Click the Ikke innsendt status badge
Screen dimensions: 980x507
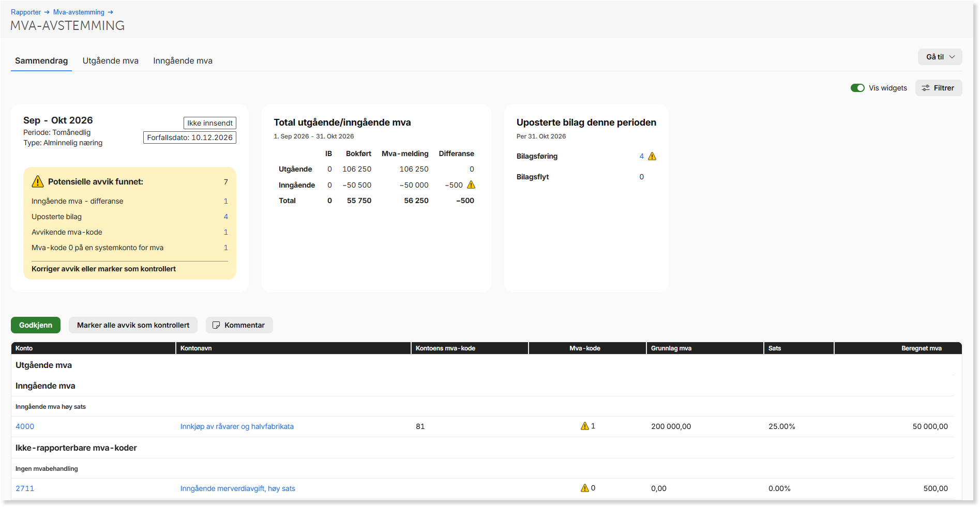210,123
